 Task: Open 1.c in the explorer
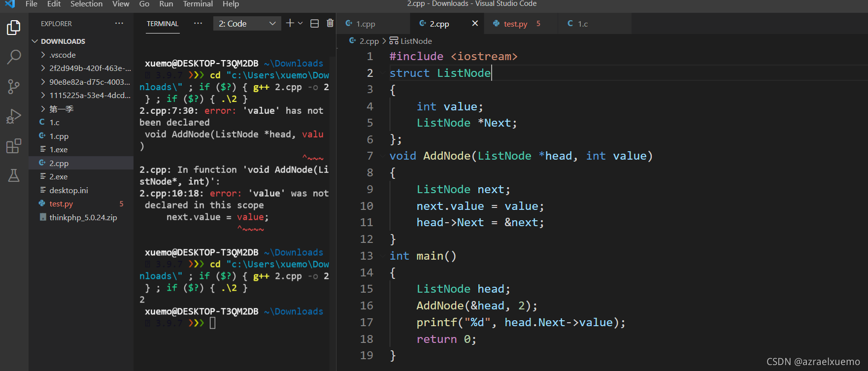click(x=81, y=122)
